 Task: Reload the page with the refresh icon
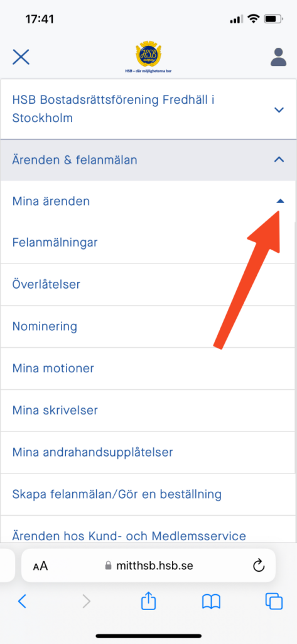coord(259,566)
